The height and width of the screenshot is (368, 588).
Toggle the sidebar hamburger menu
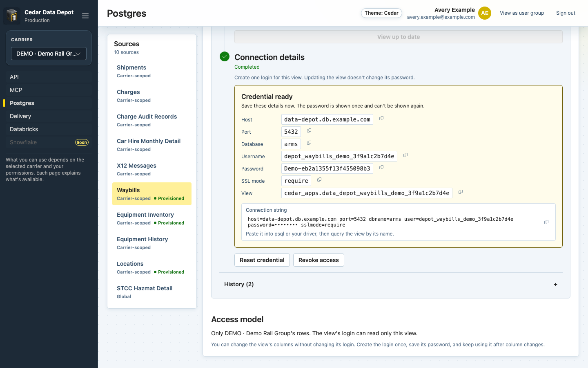[x=85, y=16]
